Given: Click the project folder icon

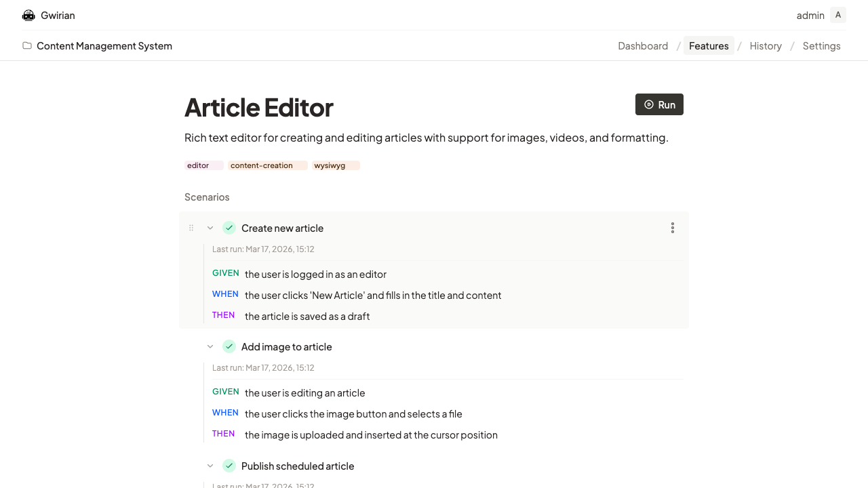Looking at the screenshot, I should [x=27, y=45].
